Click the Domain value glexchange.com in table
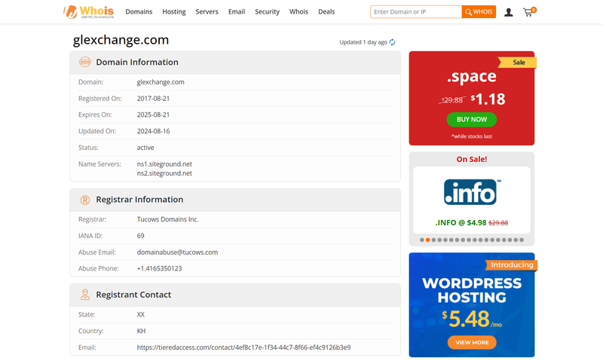The height and width of the screenshot is (364, 603). point(161,82)
